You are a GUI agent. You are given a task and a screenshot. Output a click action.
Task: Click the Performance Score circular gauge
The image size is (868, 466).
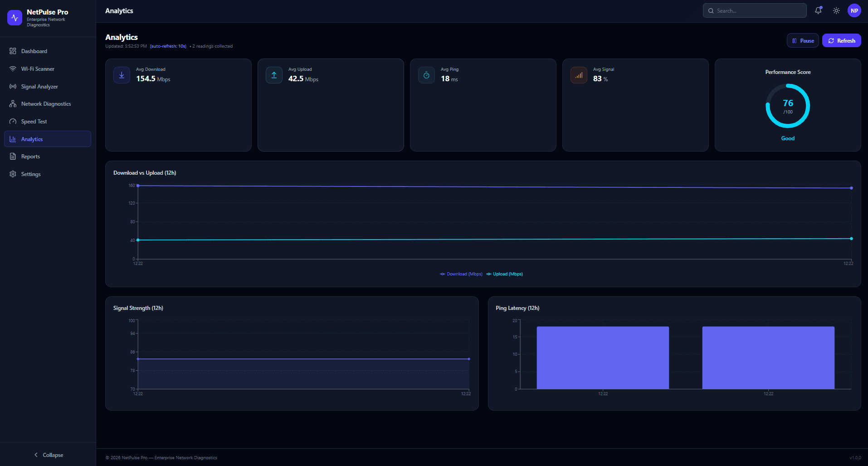788,106
